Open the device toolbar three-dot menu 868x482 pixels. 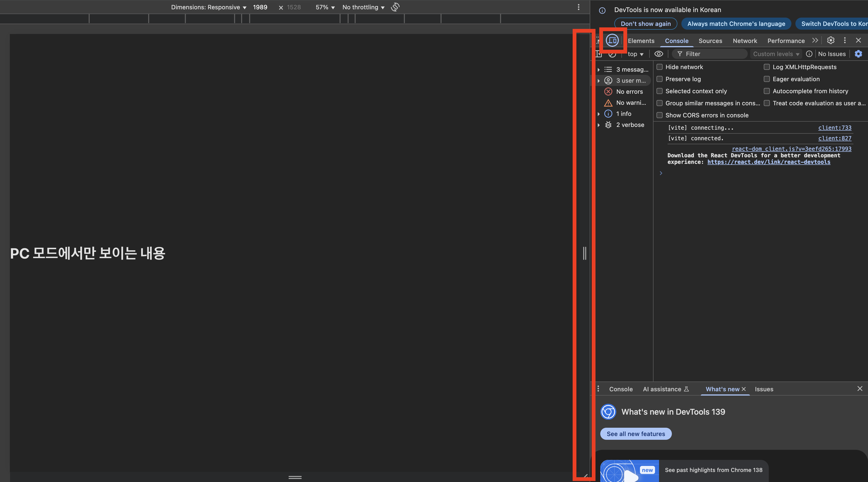(579, 7)
